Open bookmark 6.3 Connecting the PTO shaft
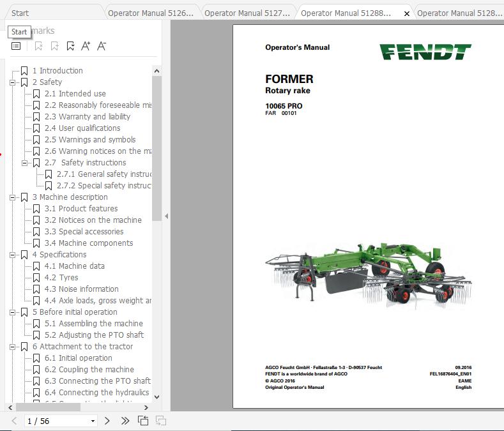This screenshot has width=504, height=431. 98,381
